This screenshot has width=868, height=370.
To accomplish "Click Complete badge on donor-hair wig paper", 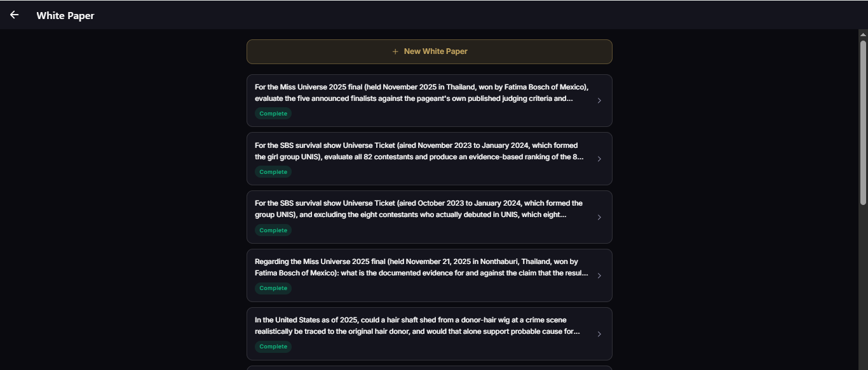I will point(273,347).
